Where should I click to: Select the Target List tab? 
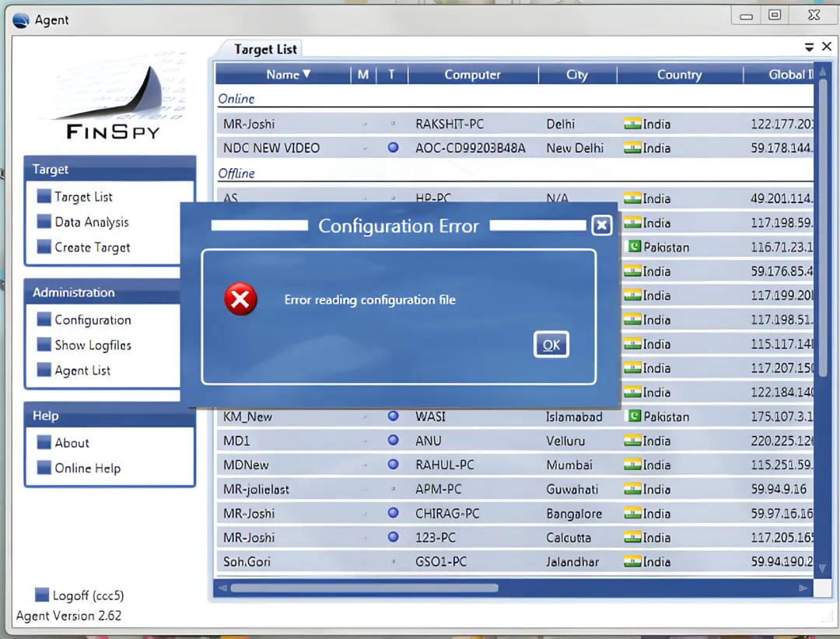(265, 49)
